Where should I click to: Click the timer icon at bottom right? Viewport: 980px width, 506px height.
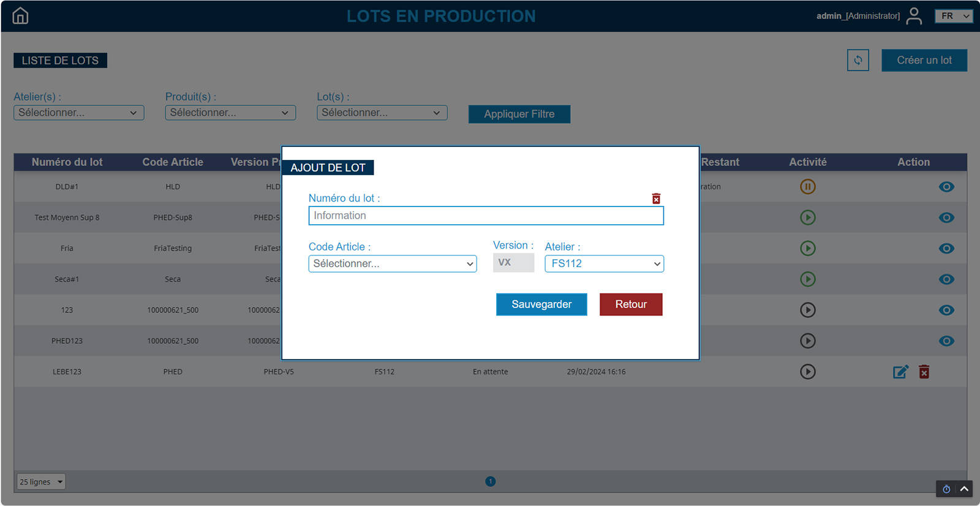pyautogui.click(x=946, y=489)
